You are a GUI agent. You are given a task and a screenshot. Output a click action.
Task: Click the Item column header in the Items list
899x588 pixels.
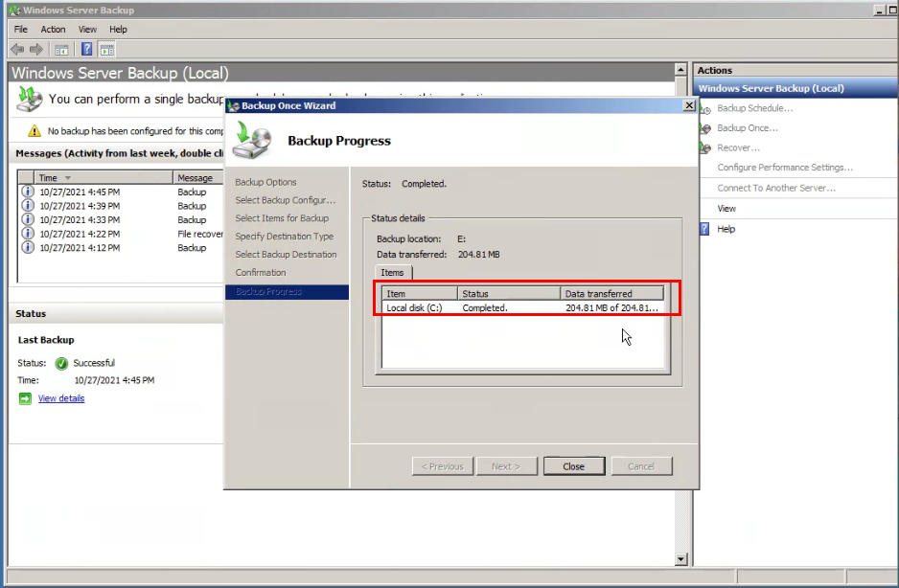click(x=420, y=293)
